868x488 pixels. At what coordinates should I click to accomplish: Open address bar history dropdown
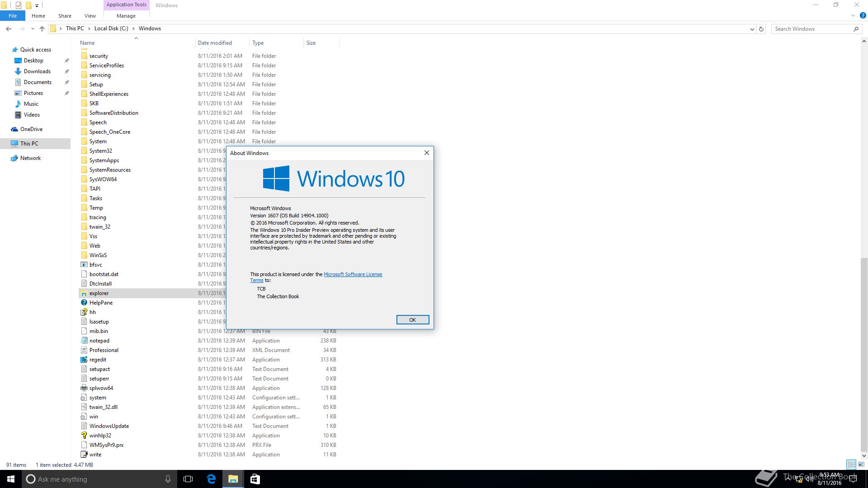click(x=752, y=29)
